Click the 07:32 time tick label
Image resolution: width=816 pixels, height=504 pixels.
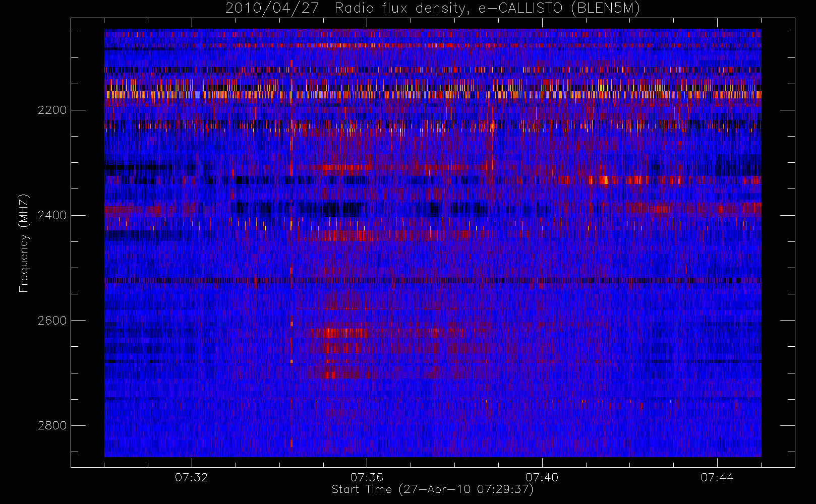pos(192,477)
